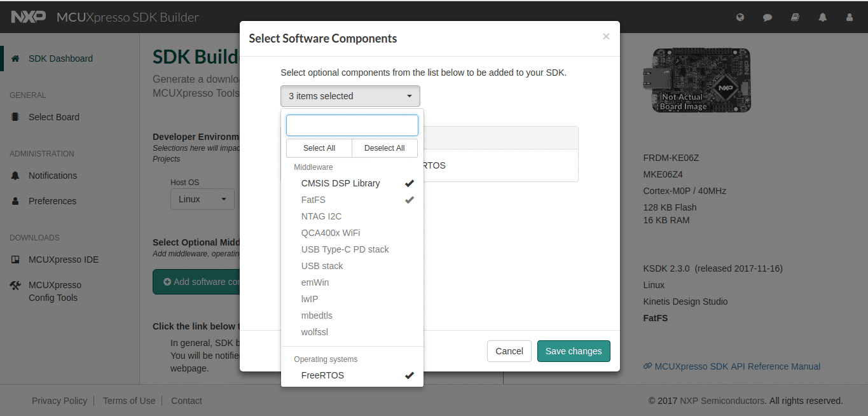Click the board image thumbnail
The image size is (868, 416).
[697, 81]
